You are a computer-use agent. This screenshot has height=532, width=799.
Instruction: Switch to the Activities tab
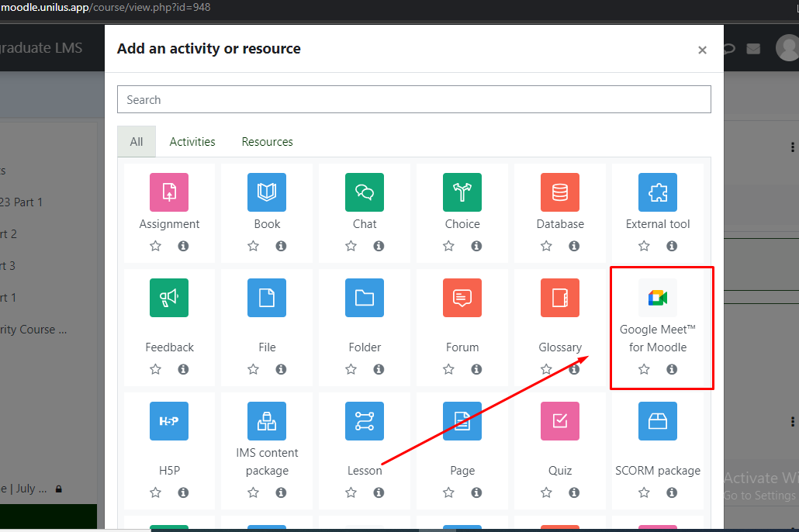pyautogui.click(x=192, y=142)
